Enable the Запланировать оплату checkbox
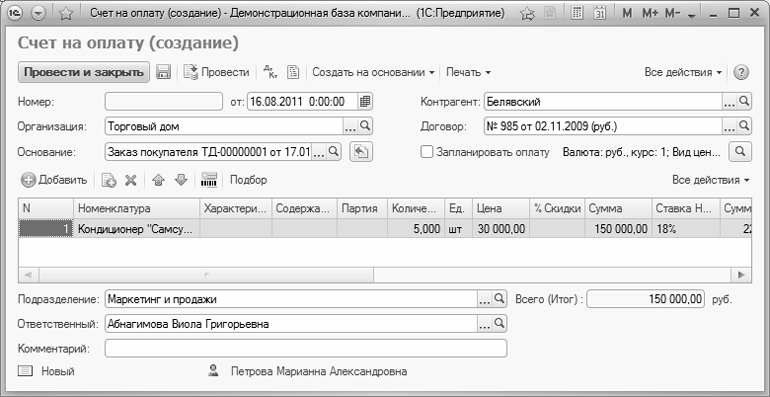The width and height of the screenshot is (770, 397). pyautogui.click(x=427, y=152)
